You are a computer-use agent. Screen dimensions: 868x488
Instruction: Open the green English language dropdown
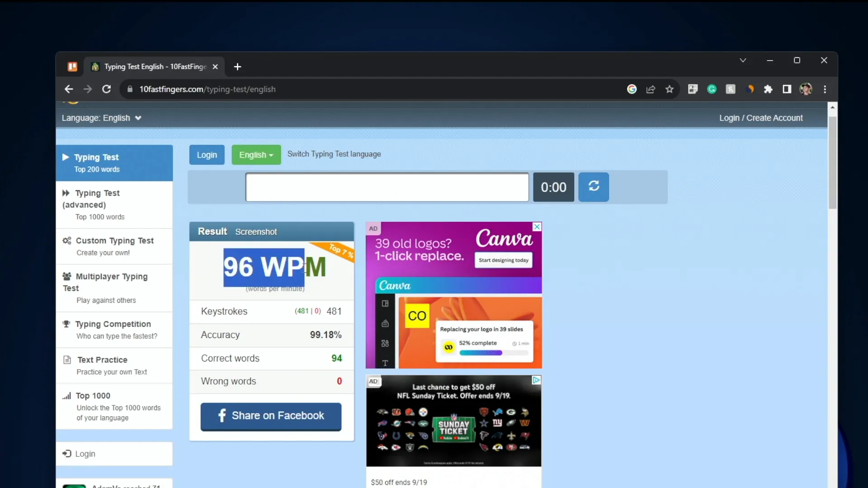pyautogui.click(x=256, y=155)
